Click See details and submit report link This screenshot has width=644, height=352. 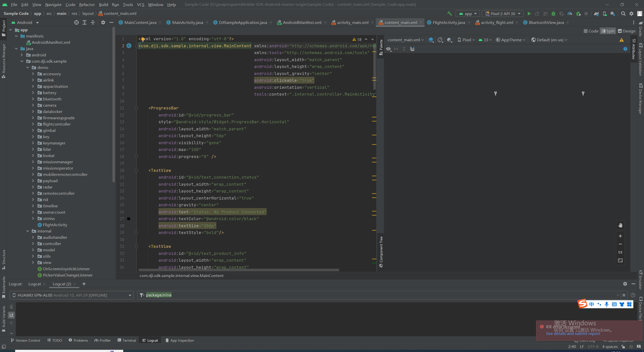(x=573, y=334)
